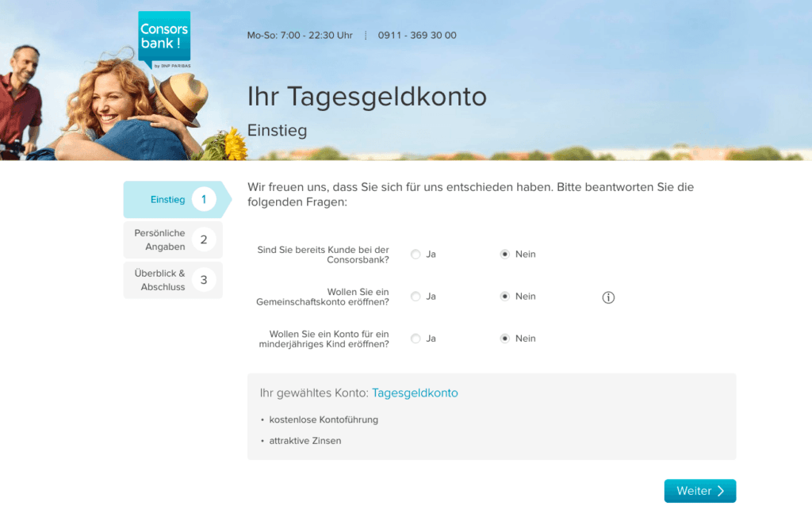Select Nein for existing Consorsbank customer
This screenshot has width=812, height=517.
pyautogui.click(x=504, y=255)
